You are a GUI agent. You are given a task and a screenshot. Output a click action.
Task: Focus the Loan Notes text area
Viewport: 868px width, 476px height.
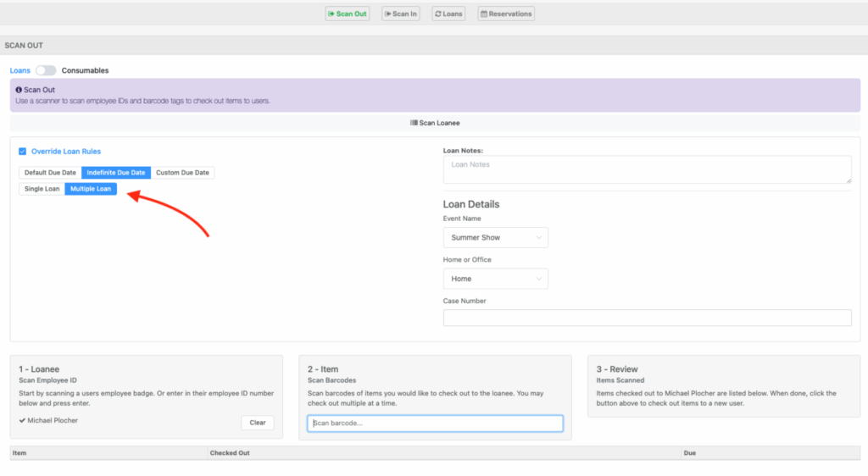(647, 169)
